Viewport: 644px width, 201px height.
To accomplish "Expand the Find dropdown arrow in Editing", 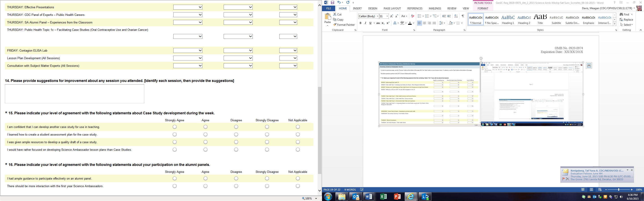I will tap(632, 15).
